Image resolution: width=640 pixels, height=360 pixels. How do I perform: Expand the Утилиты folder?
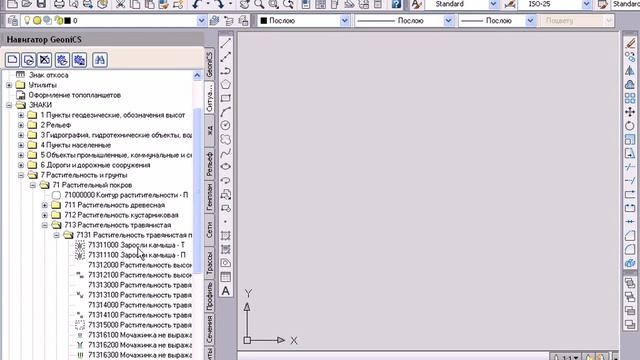[9, 85]
